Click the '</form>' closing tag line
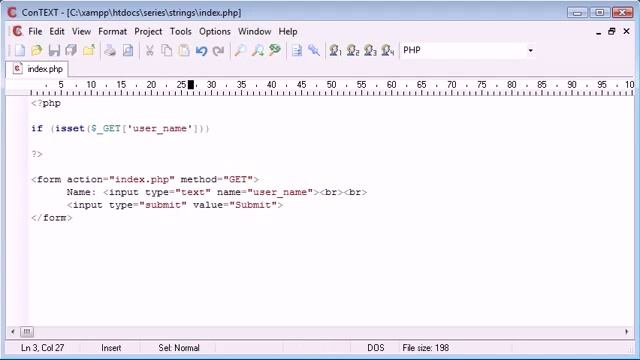The height and width of the screenshot is (360, 640). pyautogui.click(x=52, y=218)
